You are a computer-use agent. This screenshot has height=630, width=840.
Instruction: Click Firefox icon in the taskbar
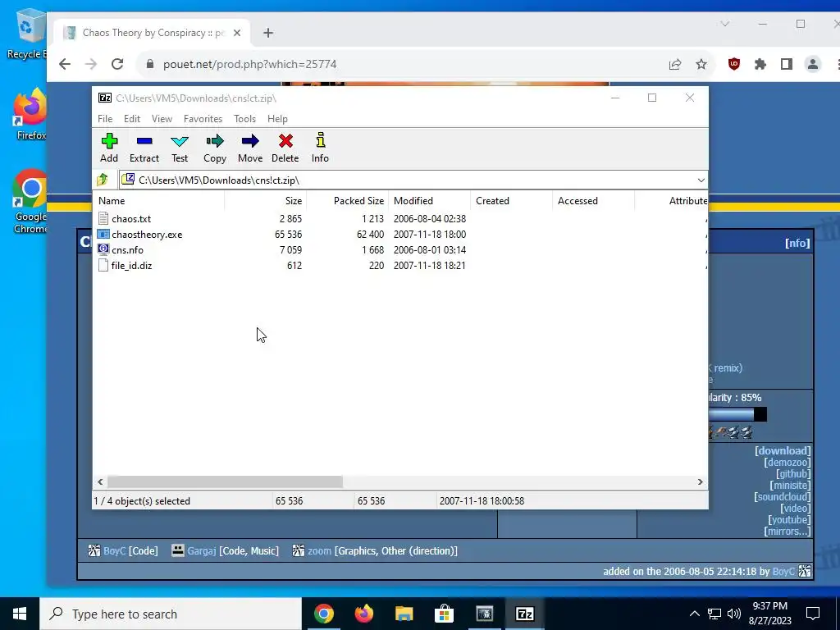(x=363, y=614)
